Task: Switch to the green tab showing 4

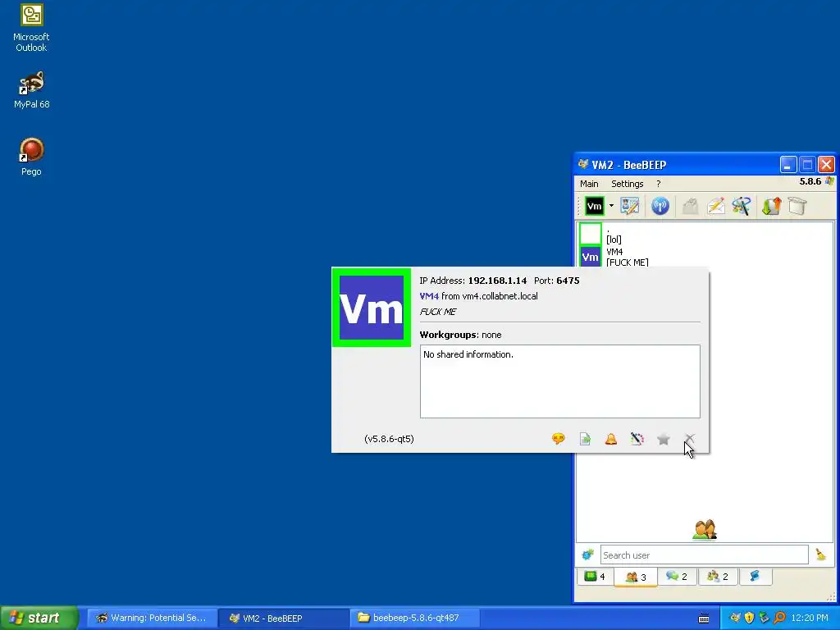Action: pos(595,577)
